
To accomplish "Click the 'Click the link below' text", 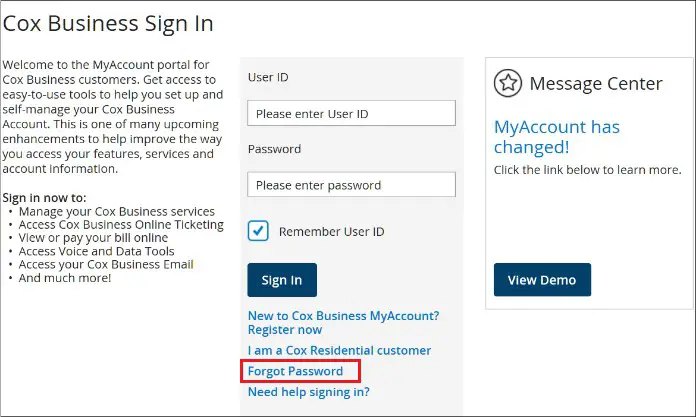I will point(587,169).
